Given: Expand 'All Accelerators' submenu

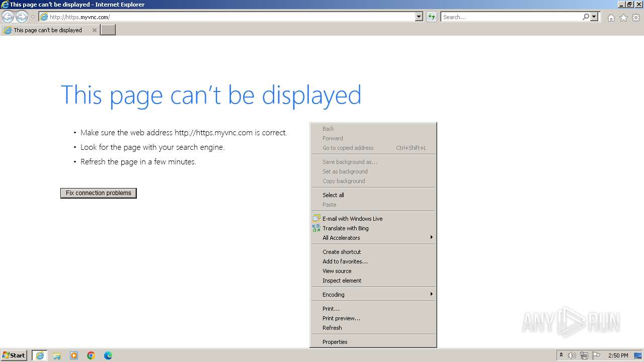Looking at the screenshot, I should [x=373, y=238].
